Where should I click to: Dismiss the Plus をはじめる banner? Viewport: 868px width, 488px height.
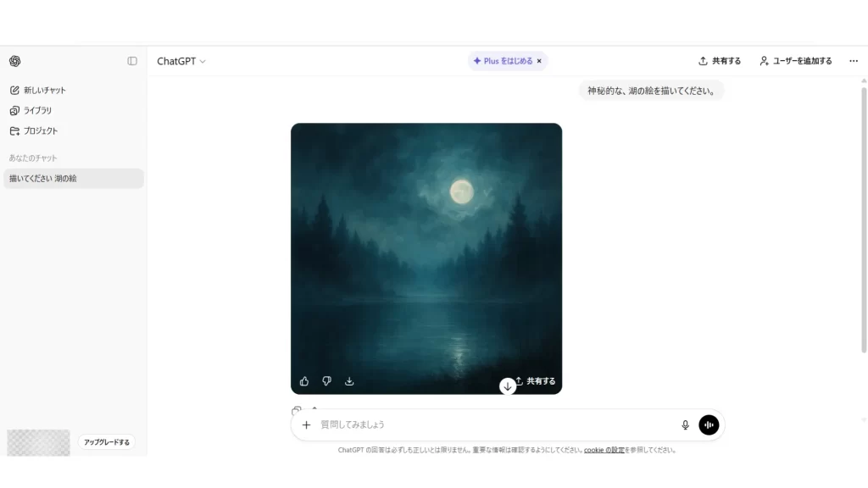tap(539, 61)
